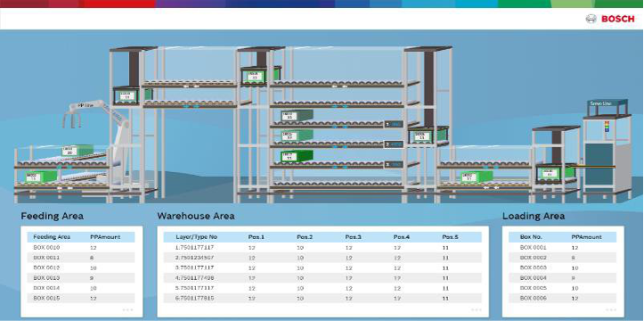This screenshot has height=321, width=644.
Task: Select the green box on warehouse shelf layer 3
Action: (297, 156)
